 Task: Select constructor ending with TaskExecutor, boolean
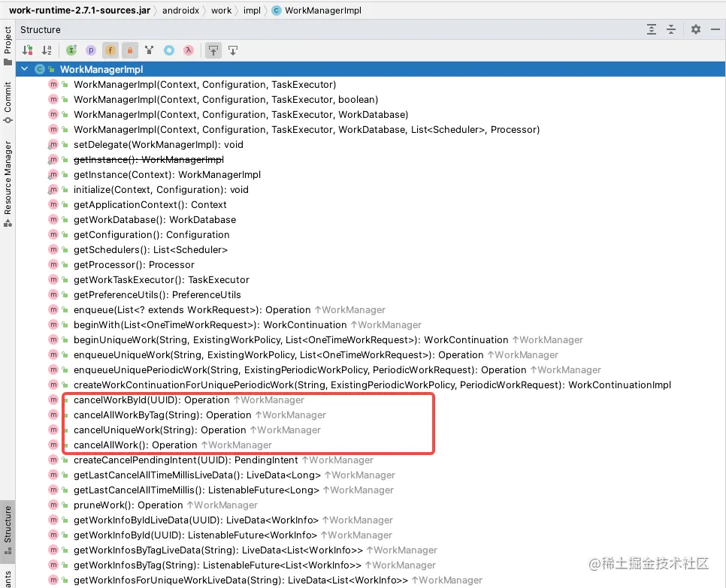[x=225, y=99]
